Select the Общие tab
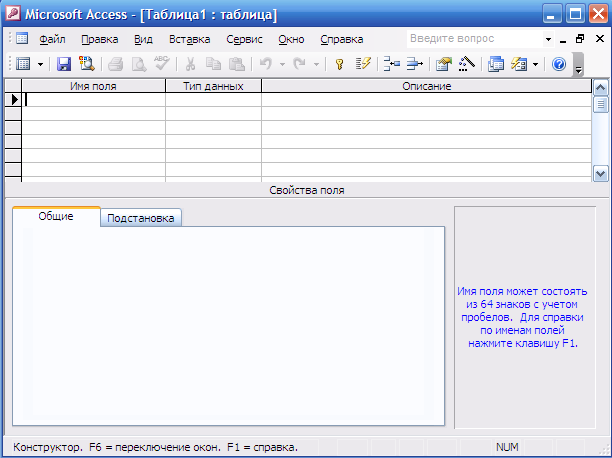The height and width of the screenshot is (458, 612). pyautogui.click(x=56, y=216)
